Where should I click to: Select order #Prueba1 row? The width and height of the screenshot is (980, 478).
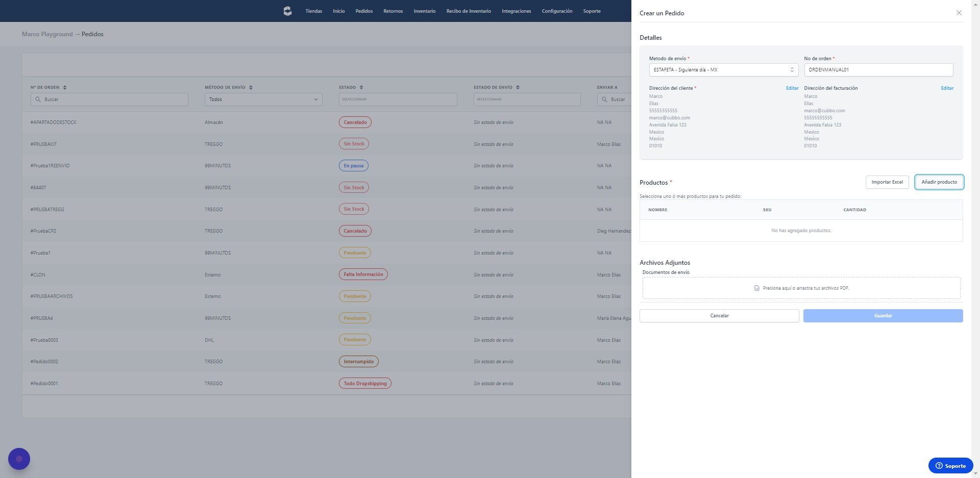[327, 253]
